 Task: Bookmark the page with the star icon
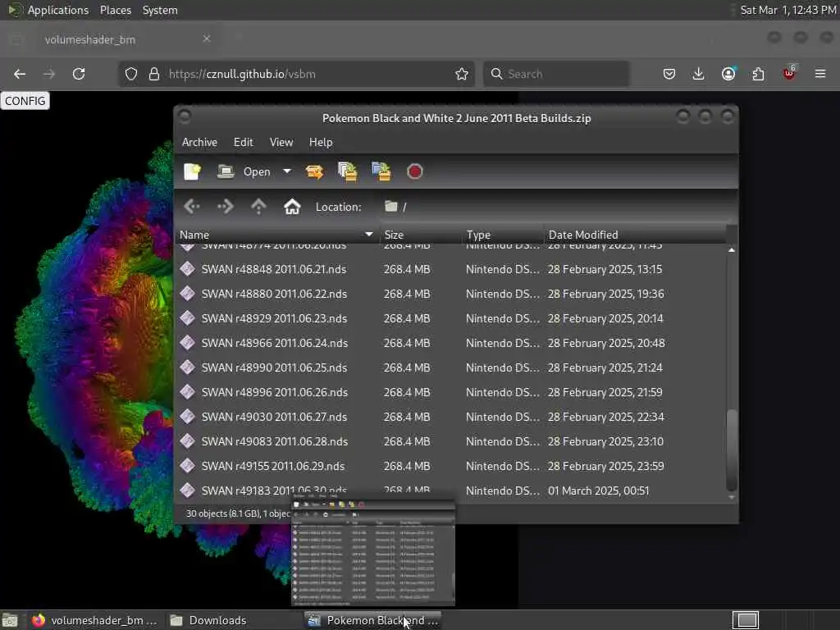(x=462, y=74)
